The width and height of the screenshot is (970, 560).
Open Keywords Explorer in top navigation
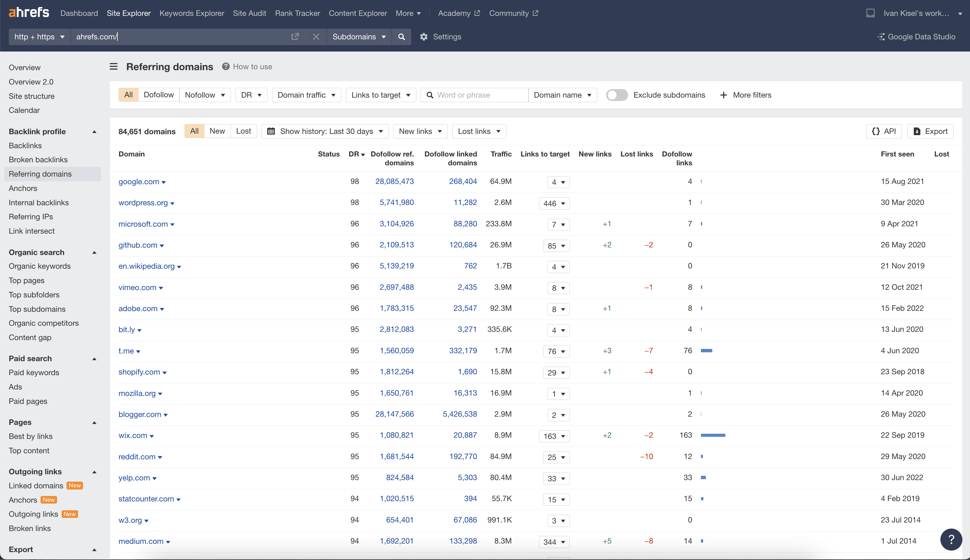pos(192,13)
